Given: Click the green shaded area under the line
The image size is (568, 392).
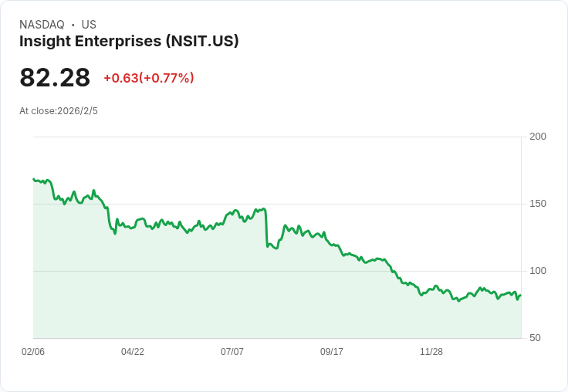Looking at the screenshot, I should point(232,293).
